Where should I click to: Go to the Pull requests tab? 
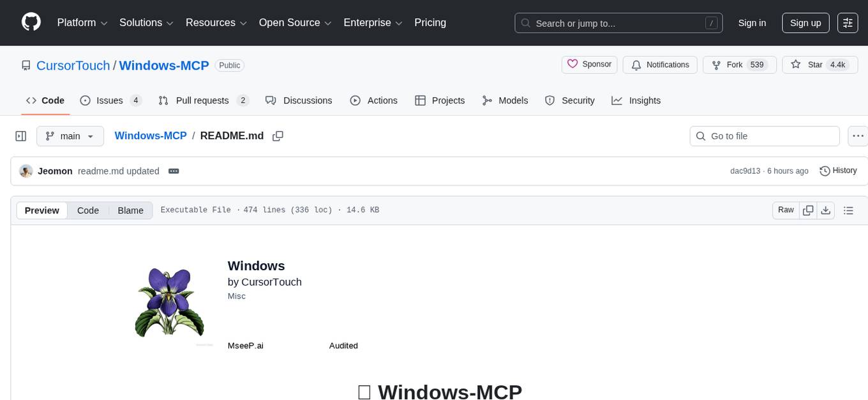pyautogui.click(x=202, y=100)
